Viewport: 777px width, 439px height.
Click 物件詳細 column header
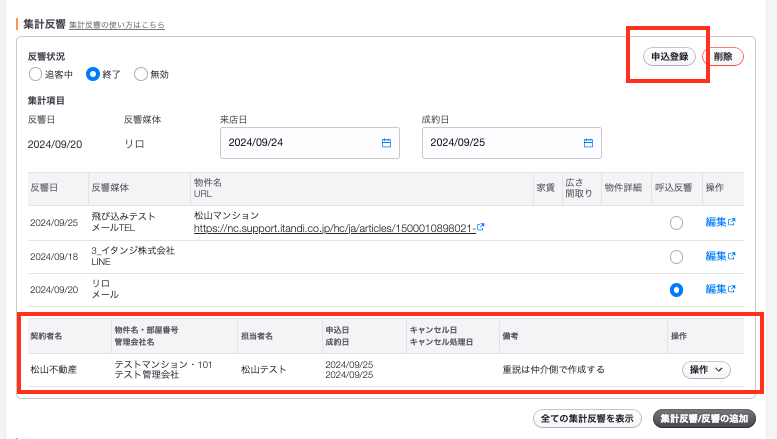(623, 188)
